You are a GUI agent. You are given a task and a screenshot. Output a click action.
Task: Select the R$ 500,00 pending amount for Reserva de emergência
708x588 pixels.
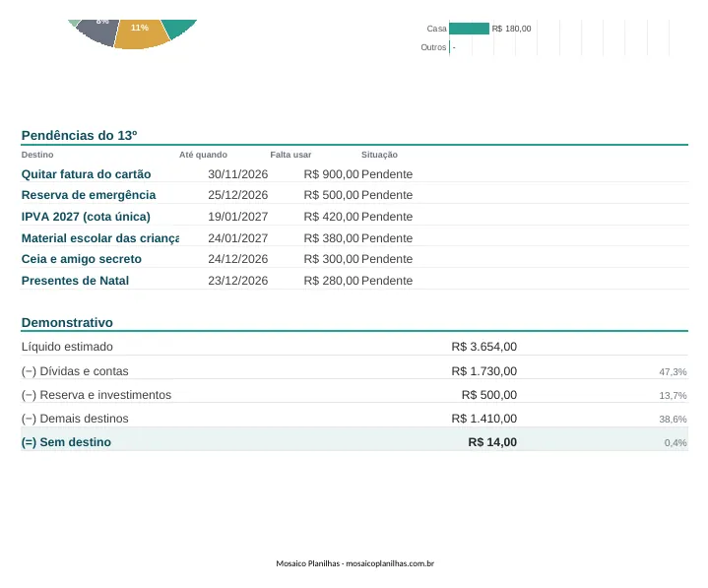[332, 195]
